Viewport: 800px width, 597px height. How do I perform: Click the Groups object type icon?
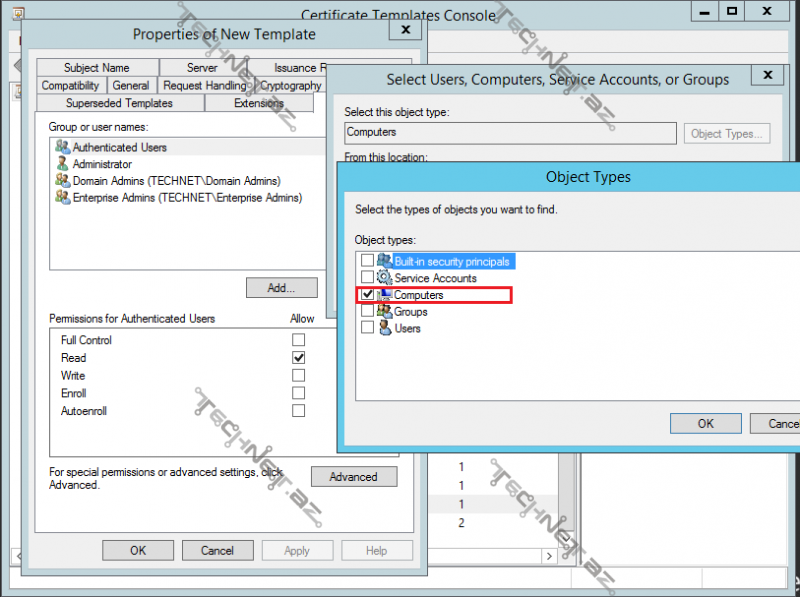[385, 312]
